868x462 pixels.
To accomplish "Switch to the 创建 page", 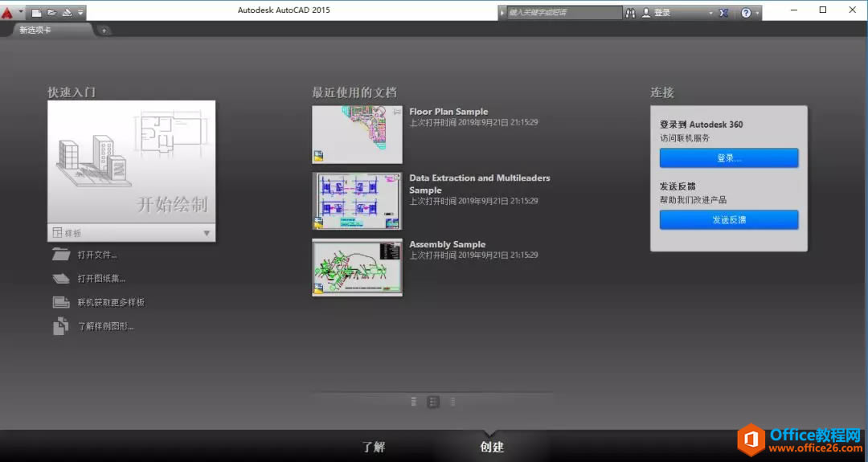I will click(492, 447).
